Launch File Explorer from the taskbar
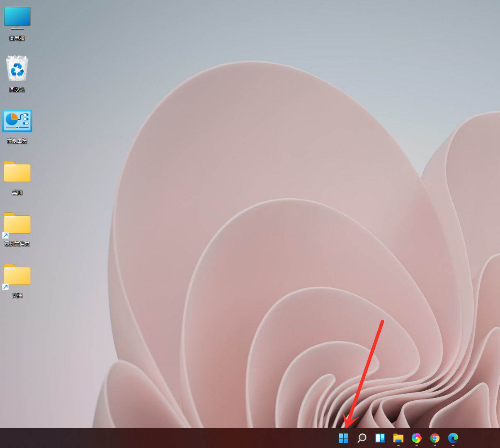500x448 pixels. pyautogui.click(x=398, y=438)
